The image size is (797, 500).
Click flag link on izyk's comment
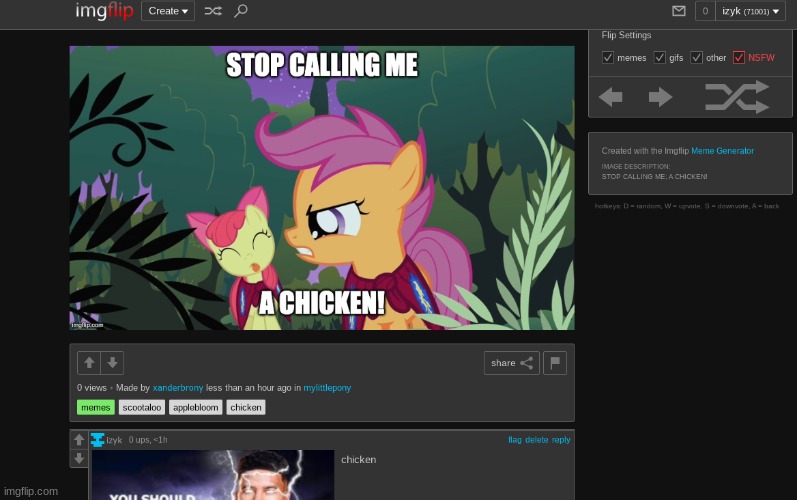pyautogui.click(x=515, y=440)
